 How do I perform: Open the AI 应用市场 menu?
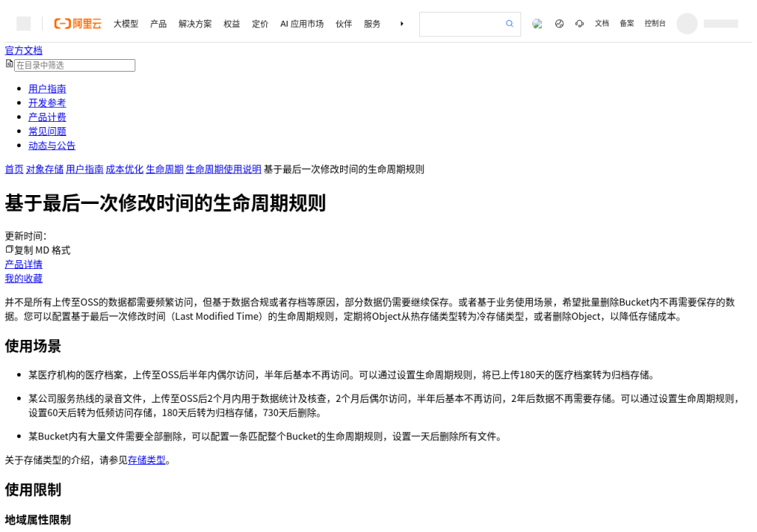coord(302,24)
